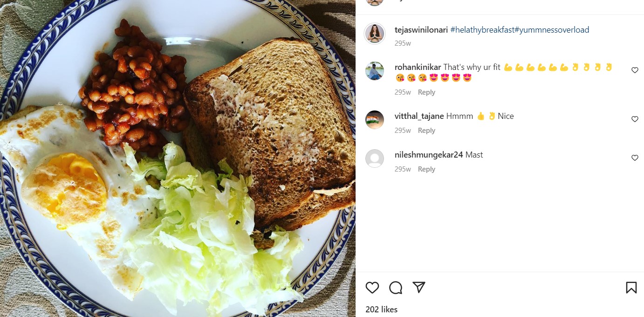Screen dimensions: 644x317
Task: Open the #yummnessoverload hashtag
Action: pos(552,30)
